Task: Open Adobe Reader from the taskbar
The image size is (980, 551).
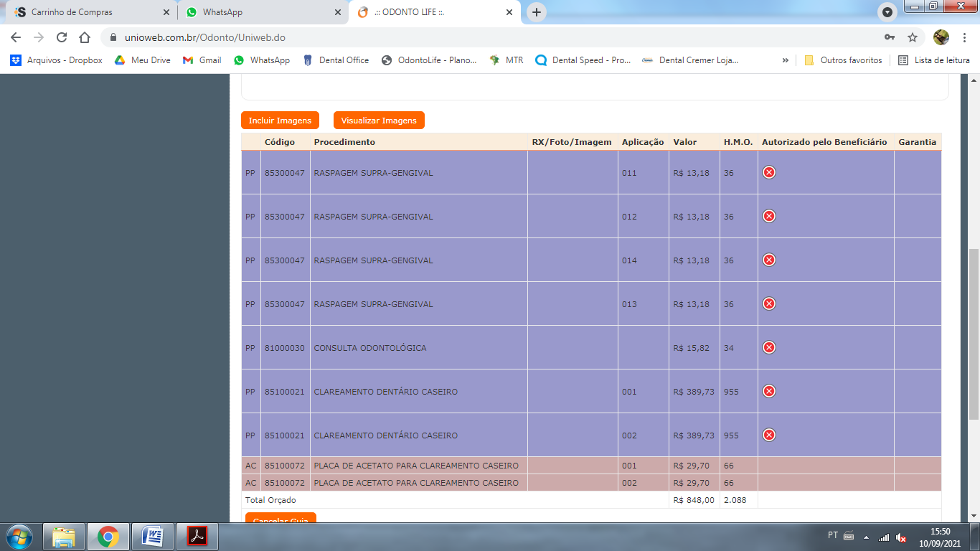Action: [197, 536]
